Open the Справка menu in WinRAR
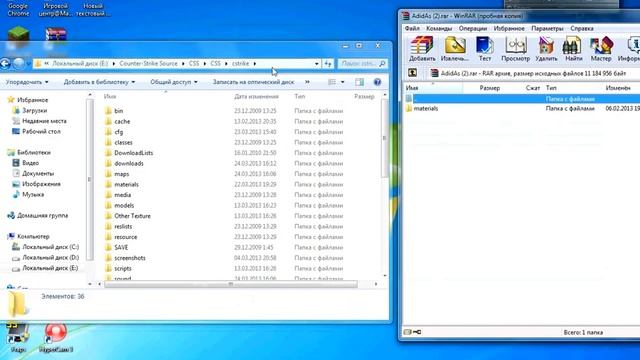 click(x=582, y=29)
